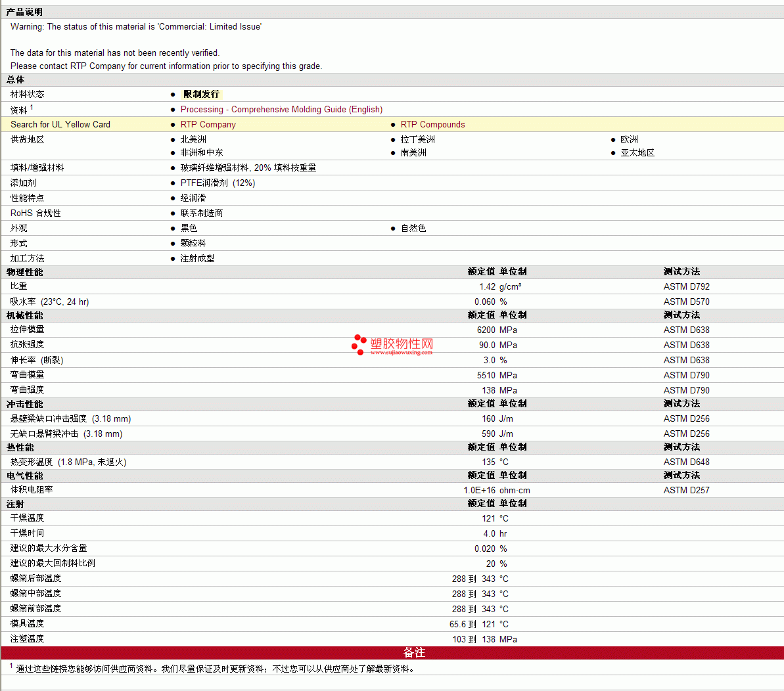Click the 自然色 appearance value
The image size is (784, 691).
(413, 228)
